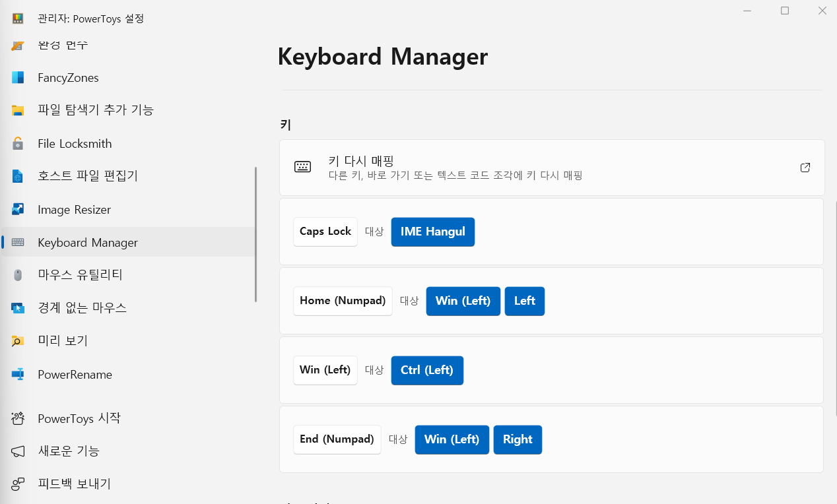Open the 키 다시 매핑 card
The height and width of the screenshot is (504, 837).
tap(551, 168)
